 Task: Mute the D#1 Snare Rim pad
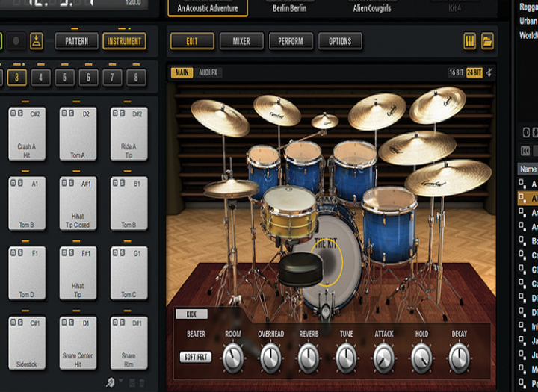point(115,323)
